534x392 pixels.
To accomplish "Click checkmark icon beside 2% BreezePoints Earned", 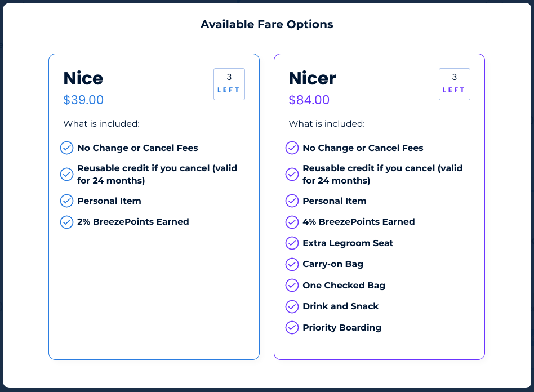I will coord(66,222).
